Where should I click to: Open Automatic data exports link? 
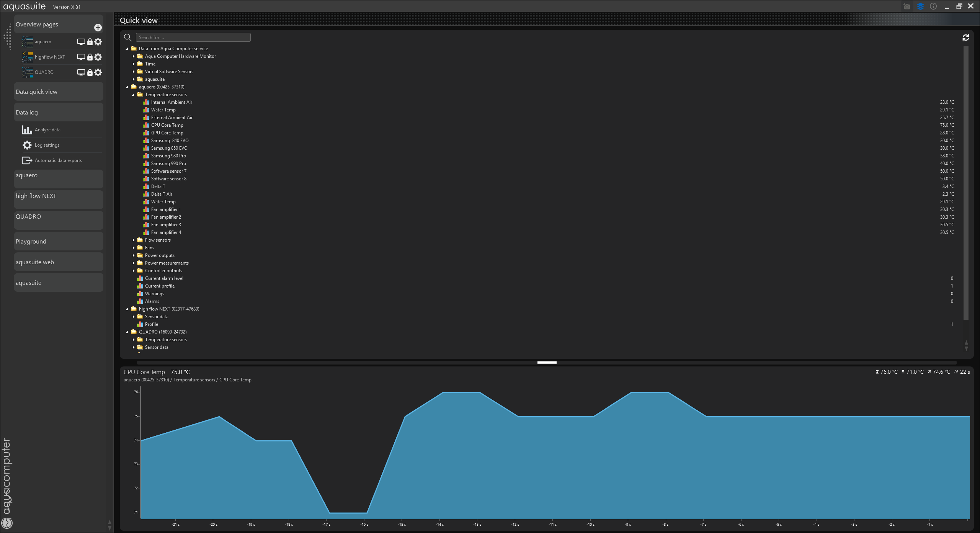[x=58, y=160]
